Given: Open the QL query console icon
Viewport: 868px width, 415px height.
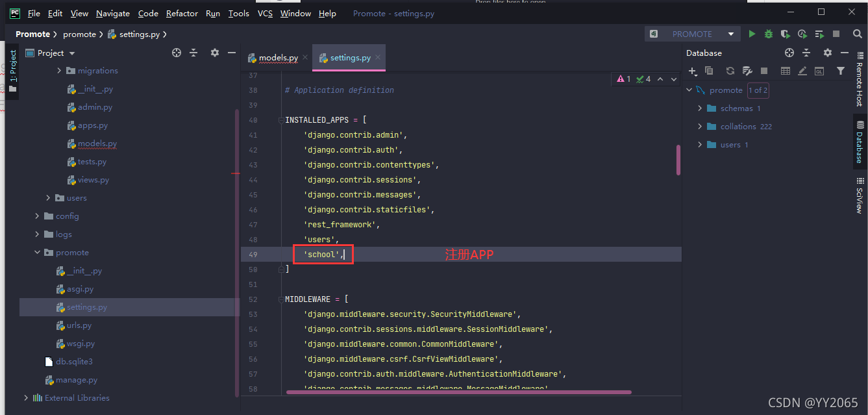Looking at the screenshot, I should pyautogui.click(x=819, y=71).
